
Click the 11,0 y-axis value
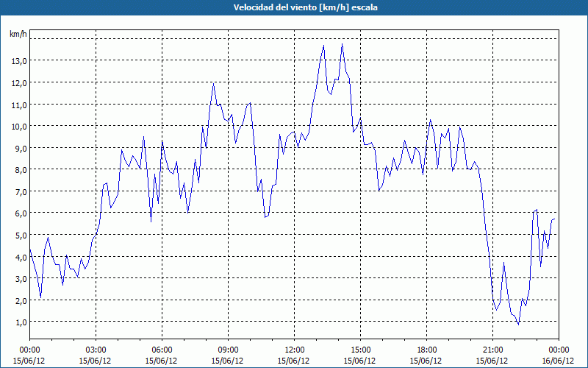(19, 105)
